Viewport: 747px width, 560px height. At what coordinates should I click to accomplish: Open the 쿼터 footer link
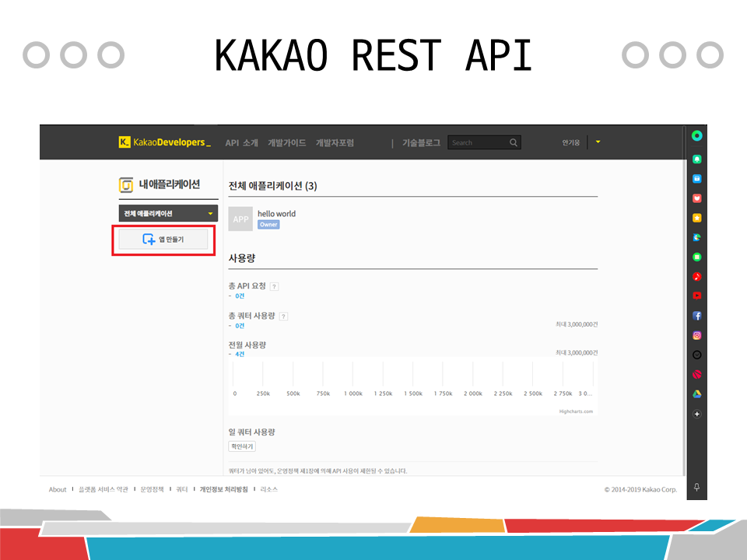[x=182, y=489]
